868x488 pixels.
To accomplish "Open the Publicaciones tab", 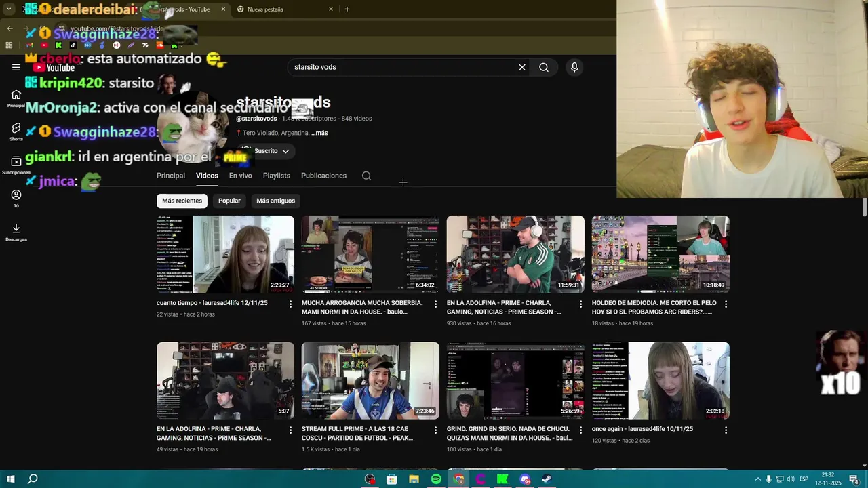I will pyautogui.click(x=323, y=176).
